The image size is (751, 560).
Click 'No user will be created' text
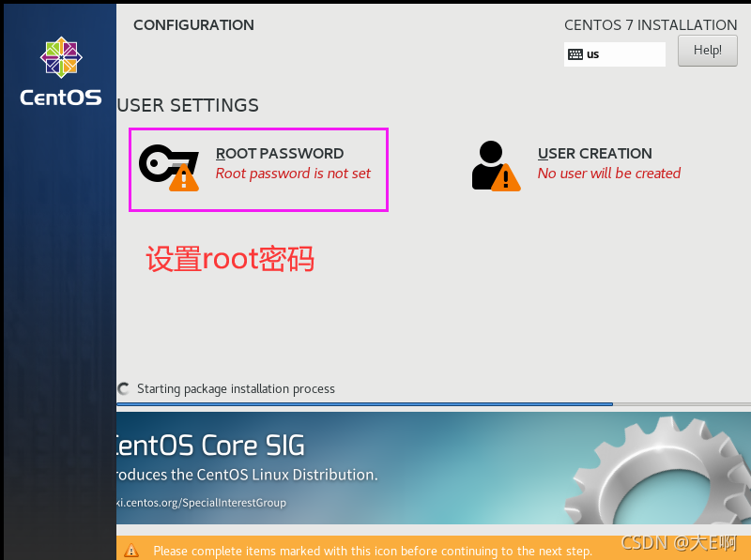coord(608,174)
